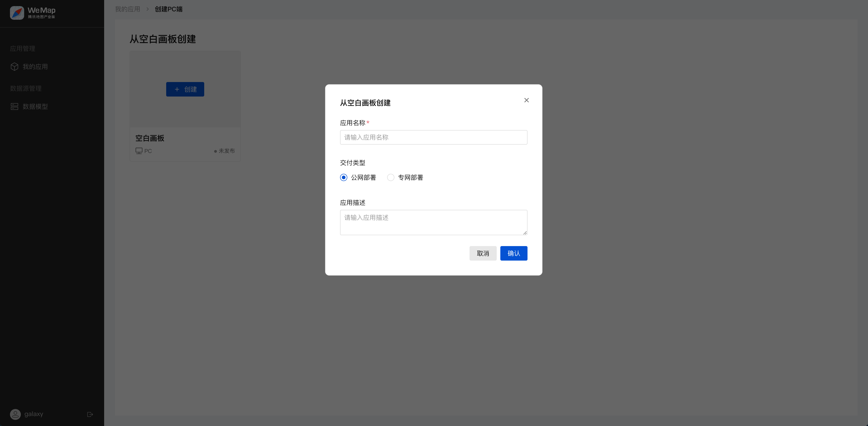The height and width of the screenshot is (426, 868).
Task: Click the WeMap logo icon
Action: point(17,13)
